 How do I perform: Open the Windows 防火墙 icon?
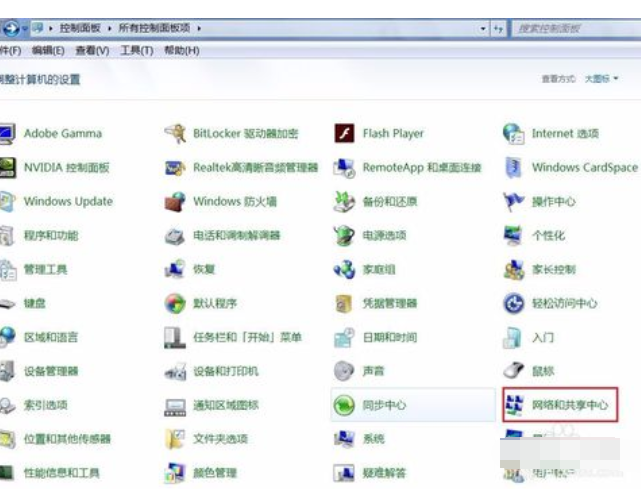click(x=176, y=201)
